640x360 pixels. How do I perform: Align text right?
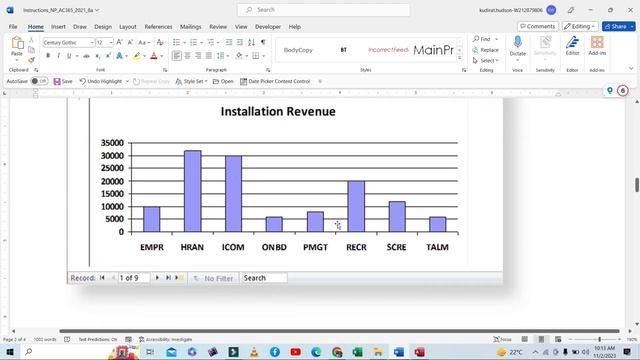pos(198,56)
